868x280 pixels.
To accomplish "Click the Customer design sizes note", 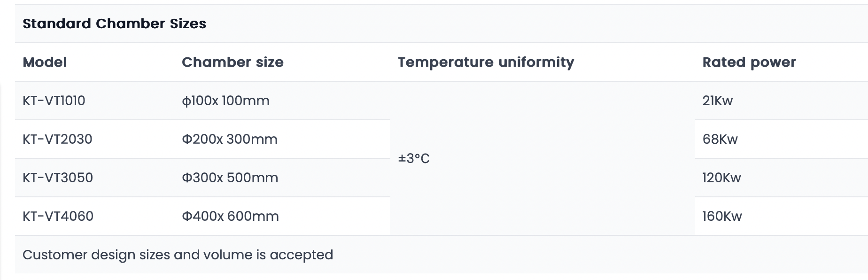I will 178,255.
